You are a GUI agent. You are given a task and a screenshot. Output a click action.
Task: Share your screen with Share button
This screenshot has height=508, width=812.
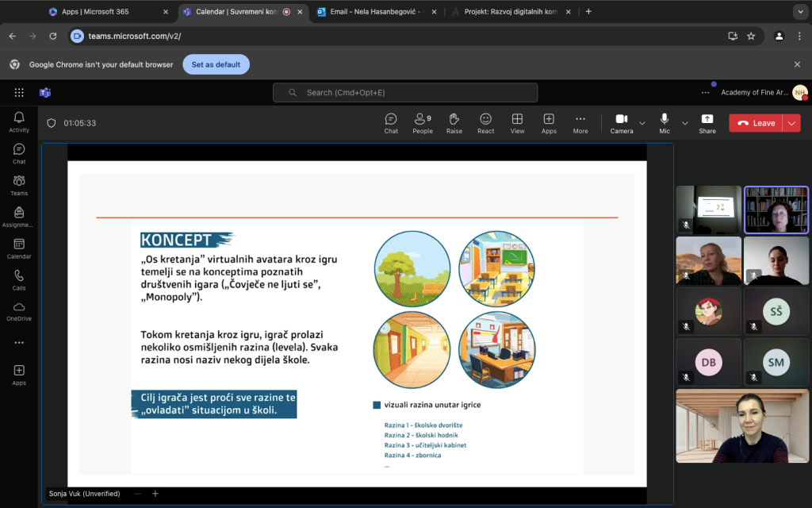point(707,123)
